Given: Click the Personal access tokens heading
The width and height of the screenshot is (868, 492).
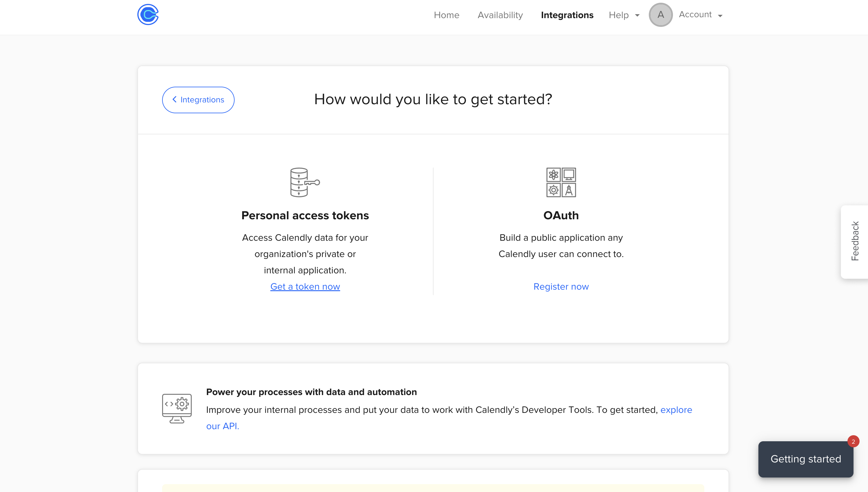Looking at the screenshot, I should pyautogui.click(x=305, y=216).
